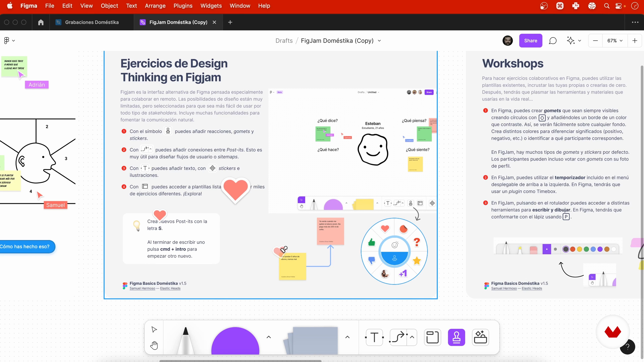Click the purple Share button
644x362 pixels.
[530, 41]
